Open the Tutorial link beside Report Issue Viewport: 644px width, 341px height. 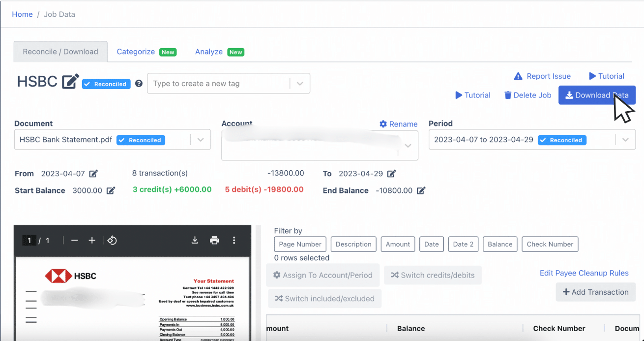coord(607,76)
